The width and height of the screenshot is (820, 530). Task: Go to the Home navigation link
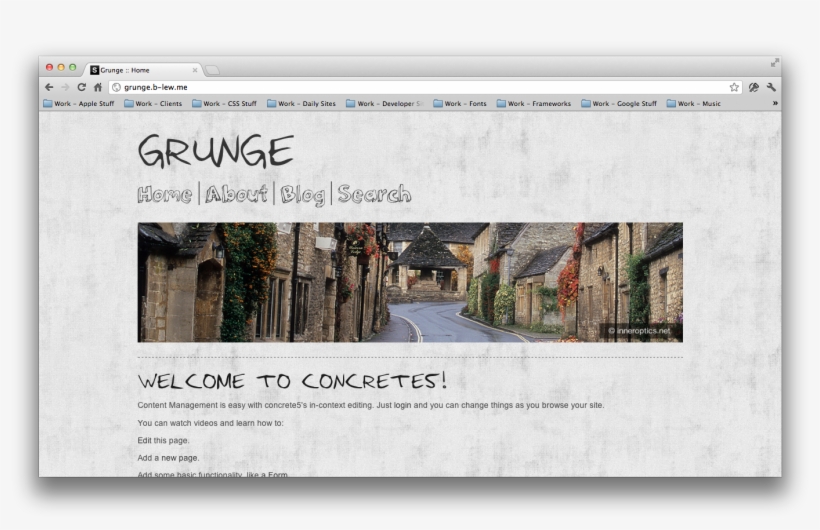[x=165, y=195]
